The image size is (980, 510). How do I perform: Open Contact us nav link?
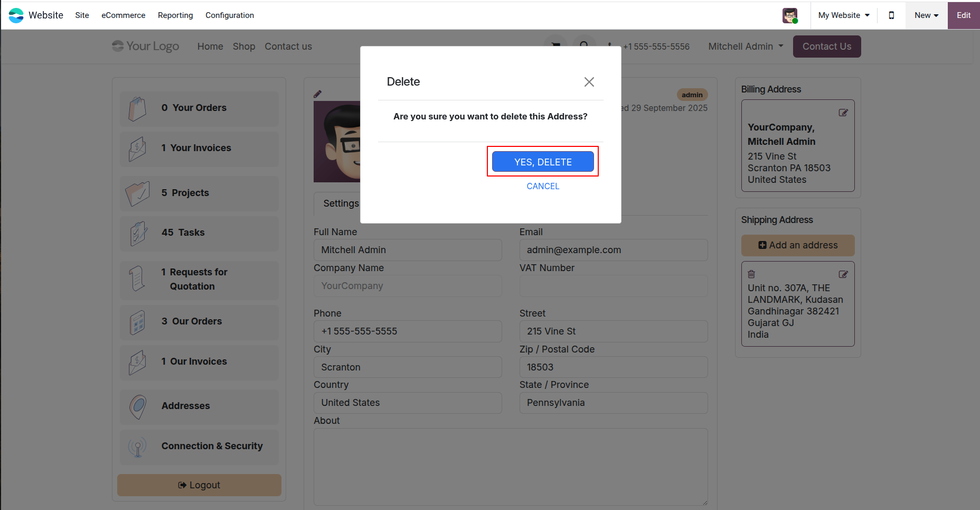coord(288,47)
